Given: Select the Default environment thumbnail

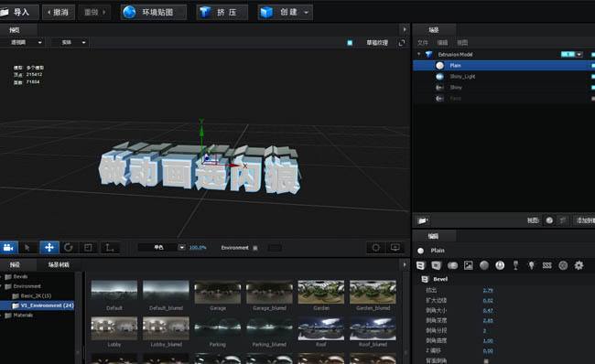Looking at the screenshot, I should click(114, 292).
